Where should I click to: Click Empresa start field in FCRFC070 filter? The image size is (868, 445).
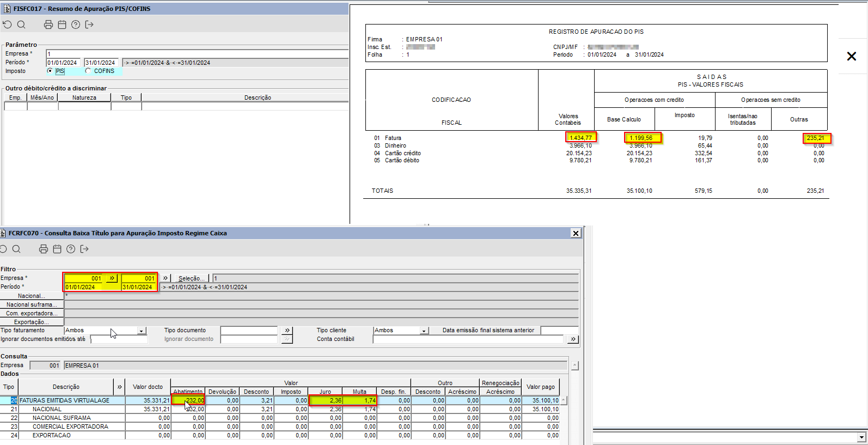click(84, 278)
